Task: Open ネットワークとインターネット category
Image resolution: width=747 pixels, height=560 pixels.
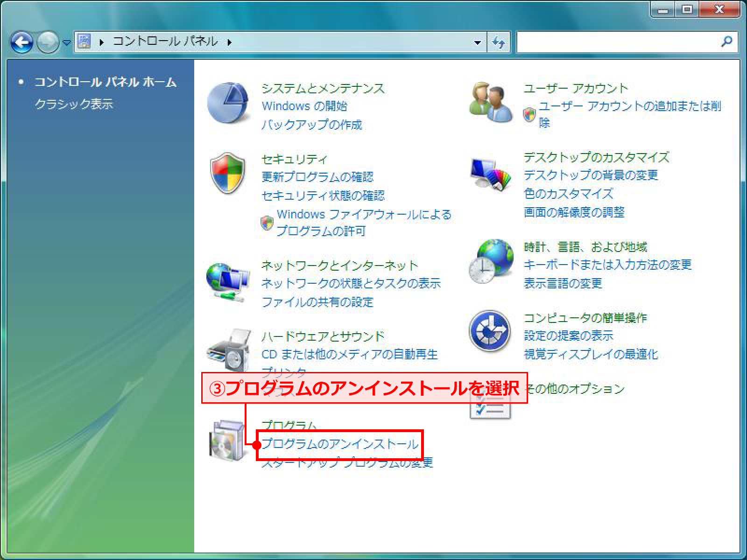Action: point(339,266)
